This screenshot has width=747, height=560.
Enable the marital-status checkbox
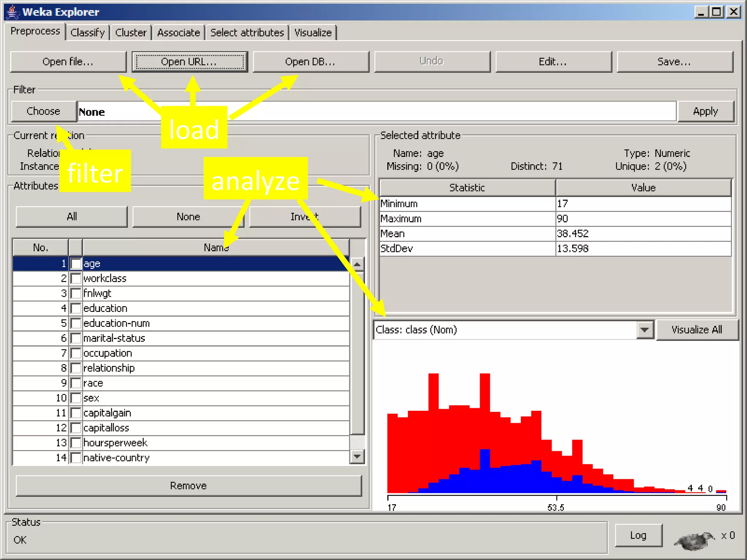tap(76, 338)
